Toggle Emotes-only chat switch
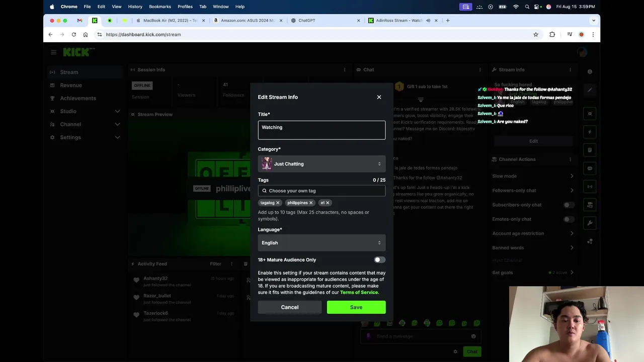 [569, 219]
